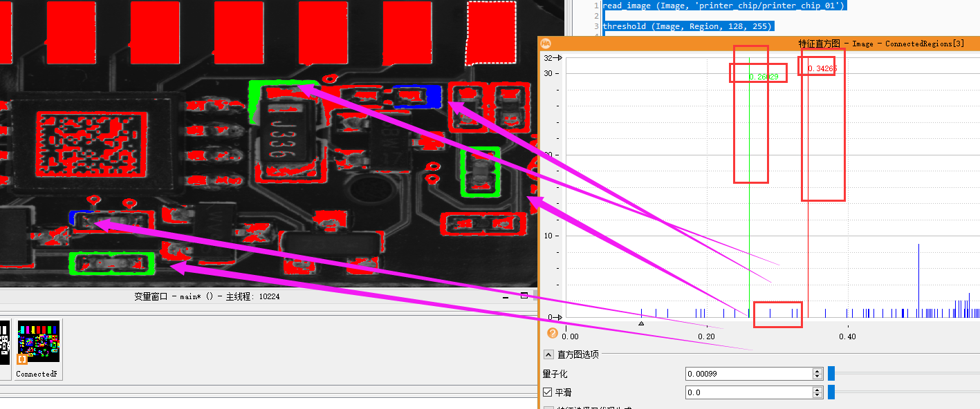This screenshot has height=409, width=980.
Task: Click the triangle marker on the histogram axis
Action: pos(641,322)
